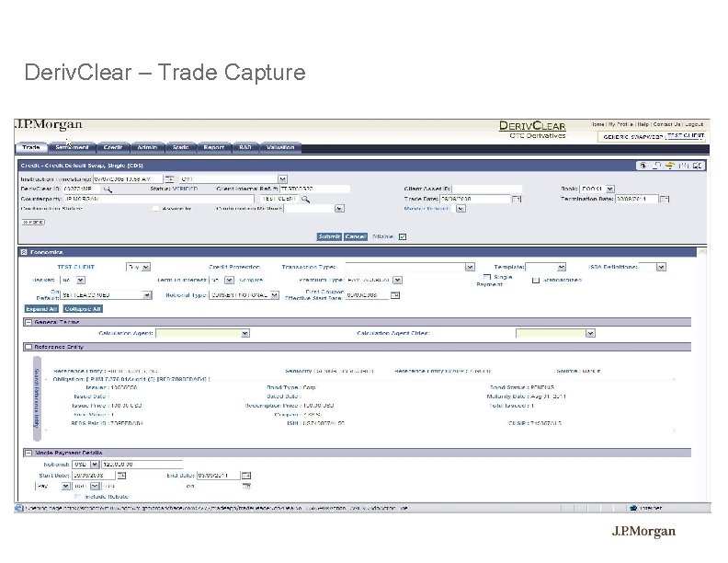
Task: Open the Instruction timestamp calendar picker
Action: click(x=169, y=178)
